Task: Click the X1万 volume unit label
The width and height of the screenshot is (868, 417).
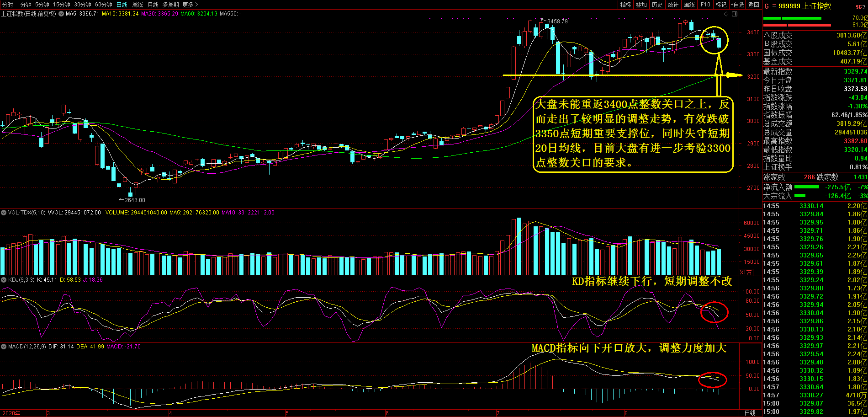Action: click(746, 272)
